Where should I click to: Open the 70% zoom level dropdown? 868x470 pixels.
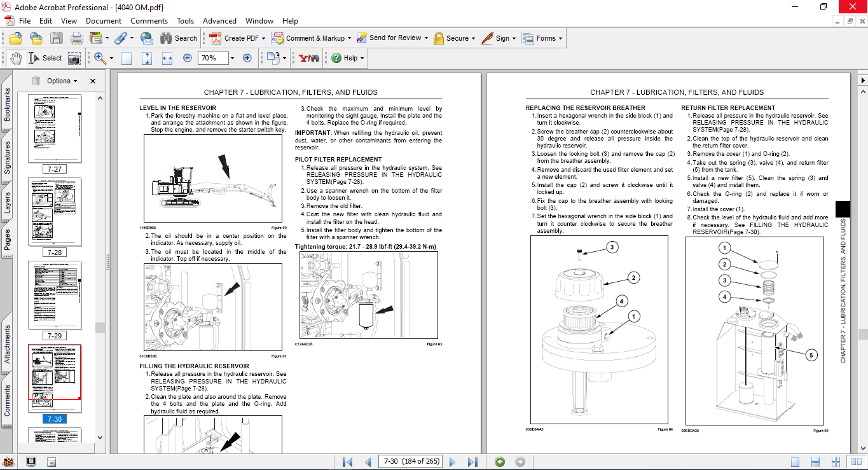[232, 58]
